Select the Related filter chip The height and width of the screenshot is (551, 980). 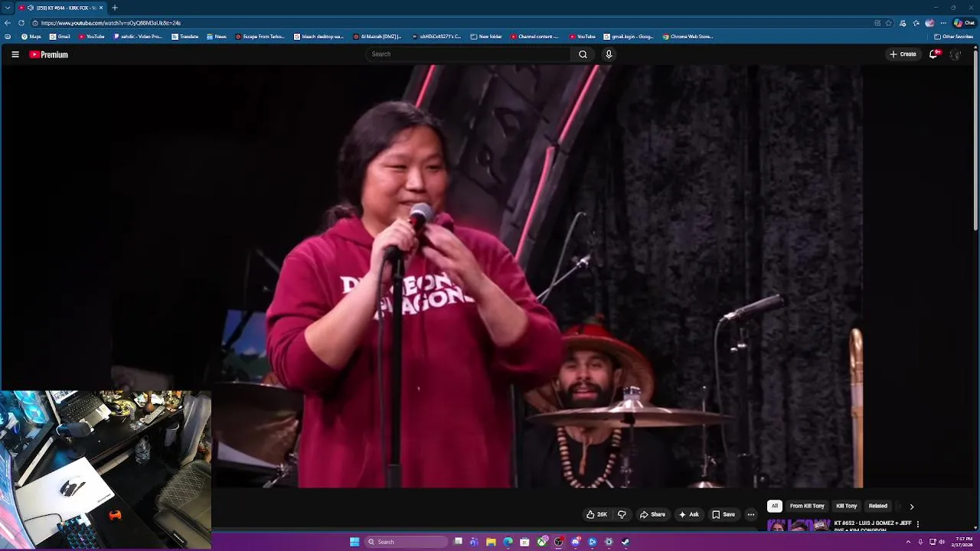click(878, 506)
